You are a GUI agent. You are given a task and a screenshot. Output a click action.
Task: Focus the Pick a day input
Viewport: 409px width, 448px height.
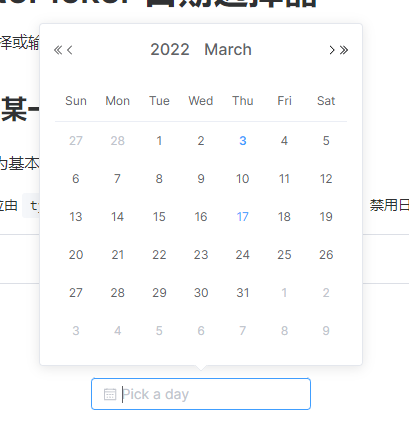click(201, 394)
